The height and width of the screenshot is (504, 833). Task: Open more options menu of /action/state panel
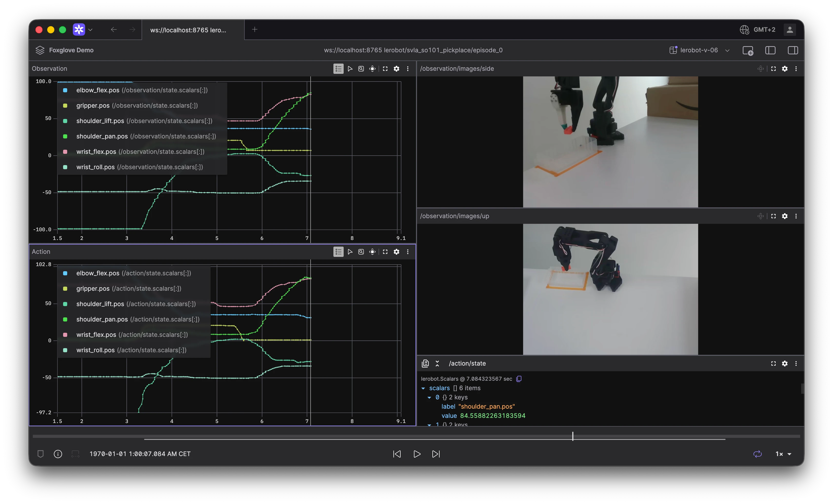tap(796, 363)
